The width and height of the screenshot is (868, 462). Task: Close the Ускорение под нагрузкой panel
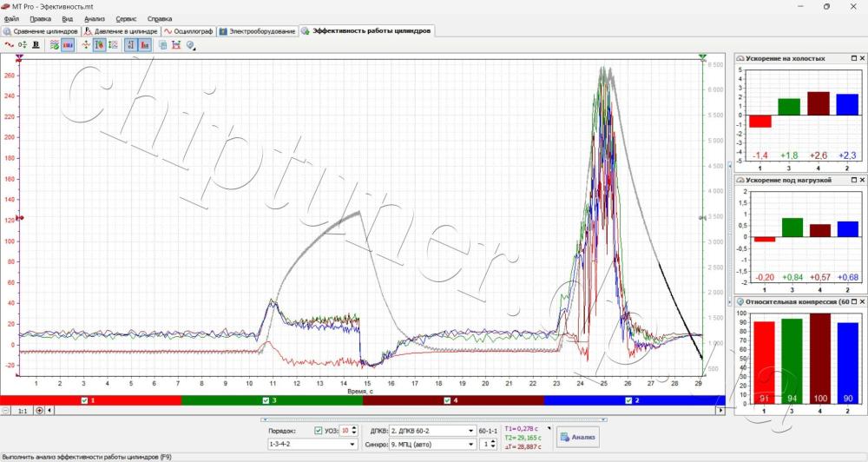click(x=862, y=180)
